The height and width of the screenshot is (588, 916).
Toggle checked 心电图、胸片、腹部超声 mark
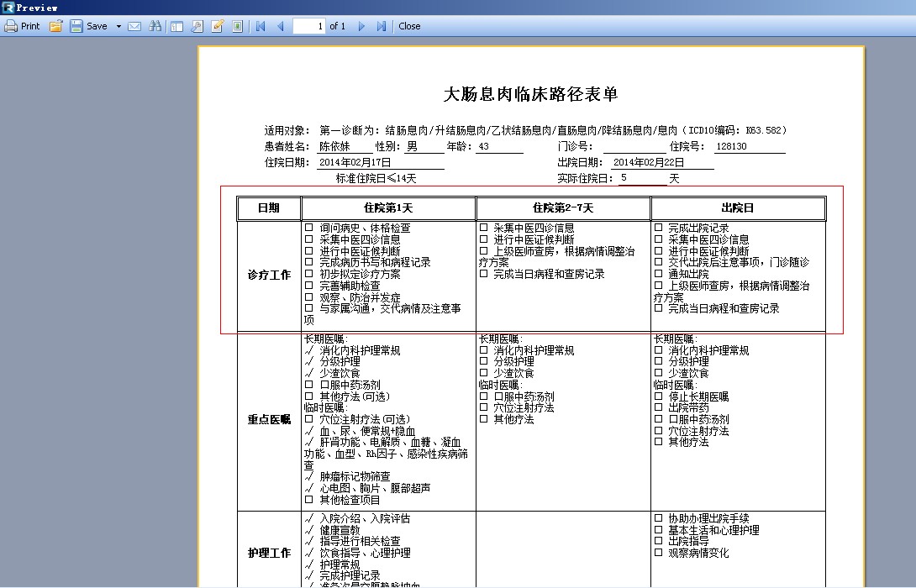click(x=309, y=487)
